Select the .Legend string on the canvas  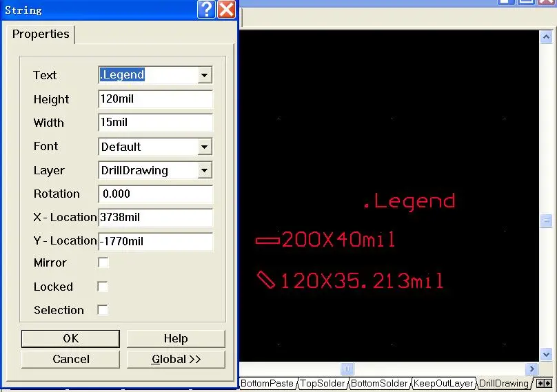point(409,202)
